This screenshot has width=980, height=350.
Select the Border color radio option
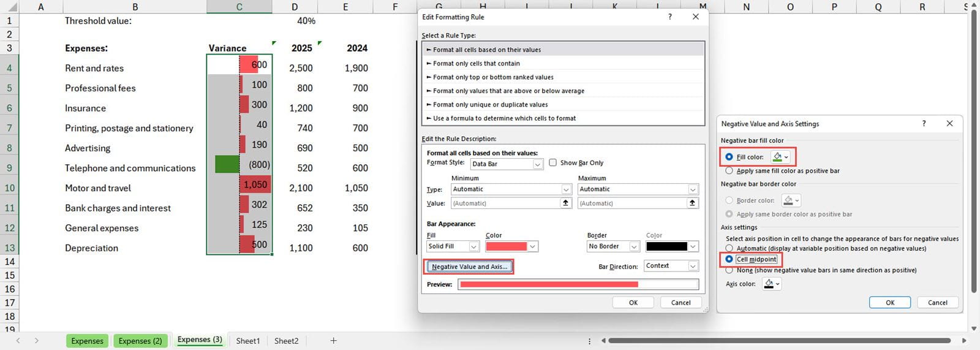click(729, 200)
